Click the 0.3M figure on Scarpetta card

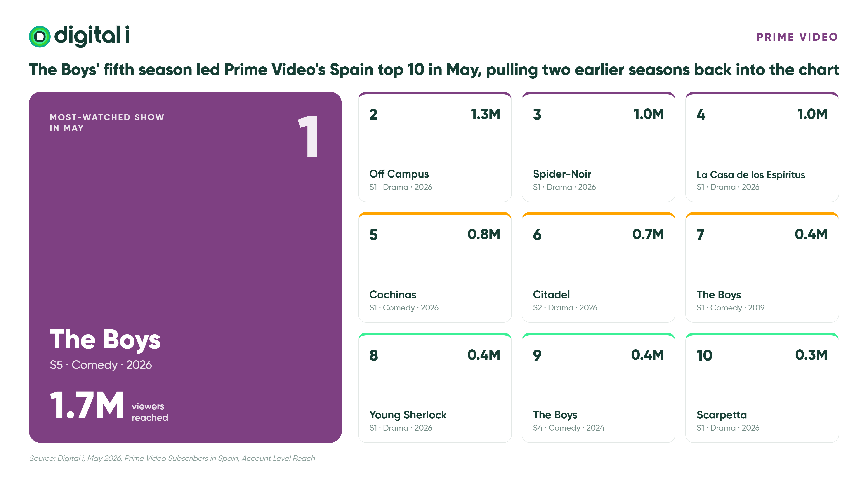811,355
